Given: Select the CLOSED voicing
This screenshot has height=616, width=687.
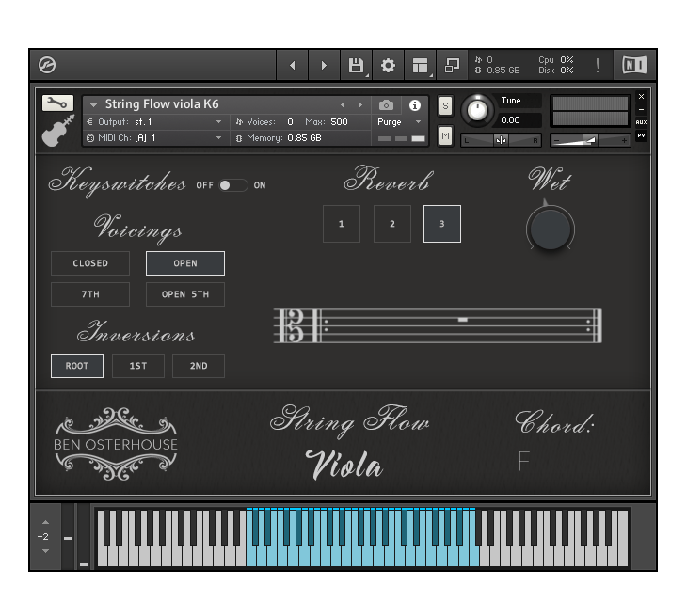Looking at the screenshot, I should pos(90,263).
